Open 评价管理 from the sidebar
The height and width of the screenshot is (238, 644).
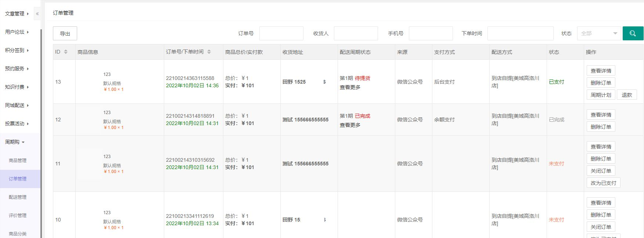pos(18,215)
